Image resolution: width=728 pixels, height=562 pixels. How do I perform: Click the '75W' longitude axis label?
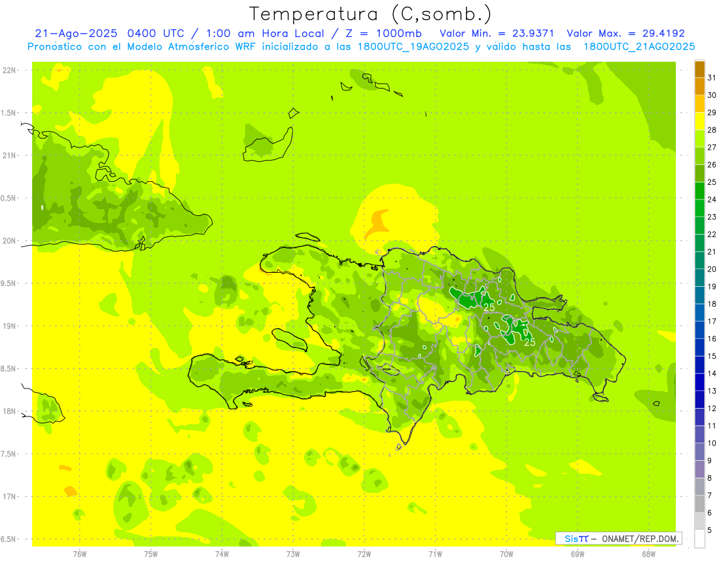[151, 554]
